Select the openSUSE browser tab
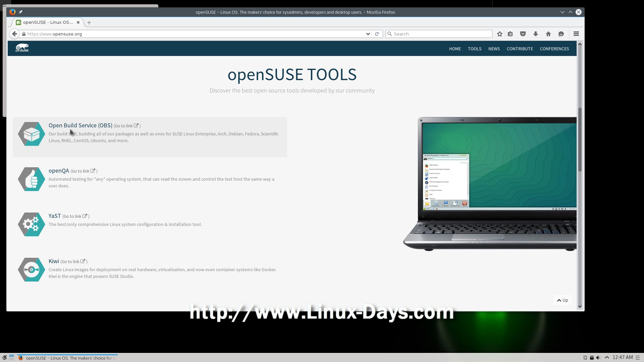 coord(48,22)
